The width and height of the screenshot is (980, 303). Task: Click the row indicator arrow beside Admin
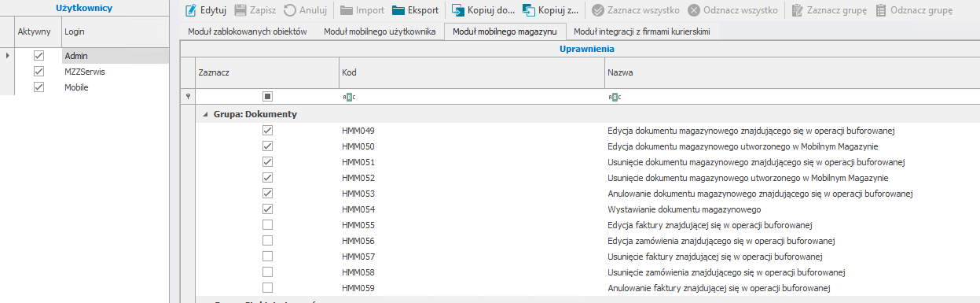coord(8,56)
